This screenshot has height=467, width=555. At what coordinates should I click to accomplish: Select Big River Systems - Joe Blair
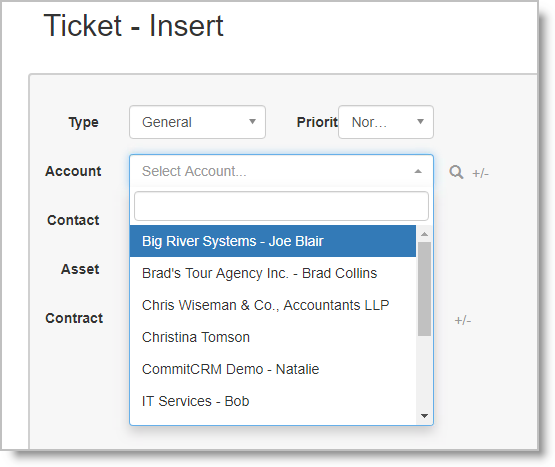[273, 241]
